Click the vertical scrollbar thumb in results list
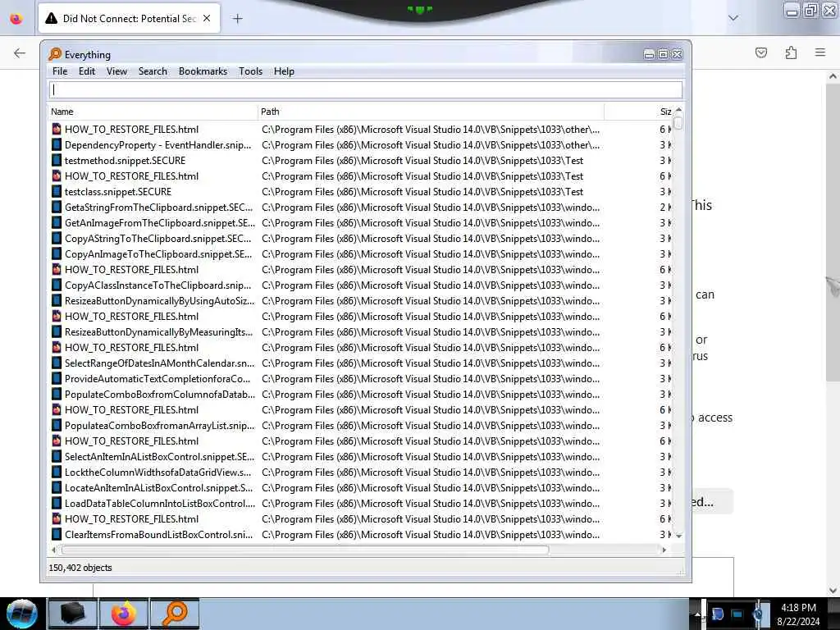Viewport: 840px width, 630px height. pyautogui.click(x=678, y=123)
